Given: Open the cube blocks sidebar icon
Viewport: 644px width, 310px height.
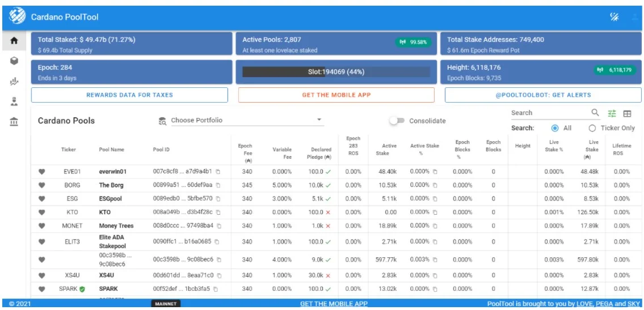Looking at the screenshot, I should (x=14, y=61).
